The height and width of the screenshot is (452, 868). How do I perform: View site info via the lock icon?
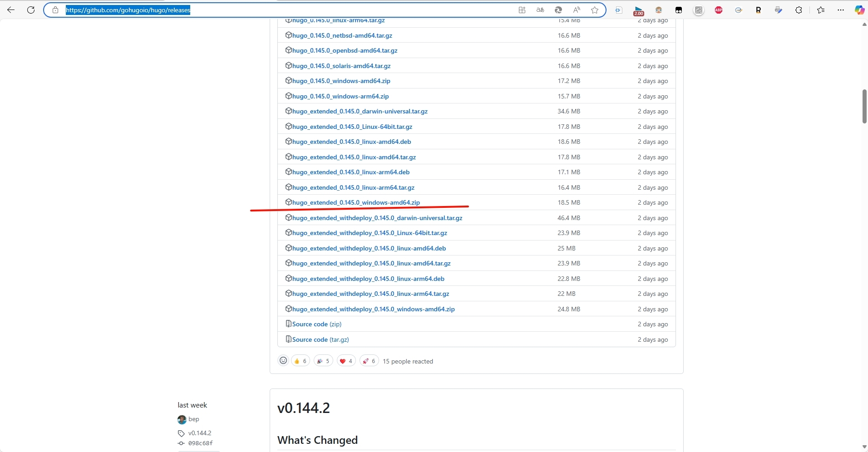click(x=55, y=10)
